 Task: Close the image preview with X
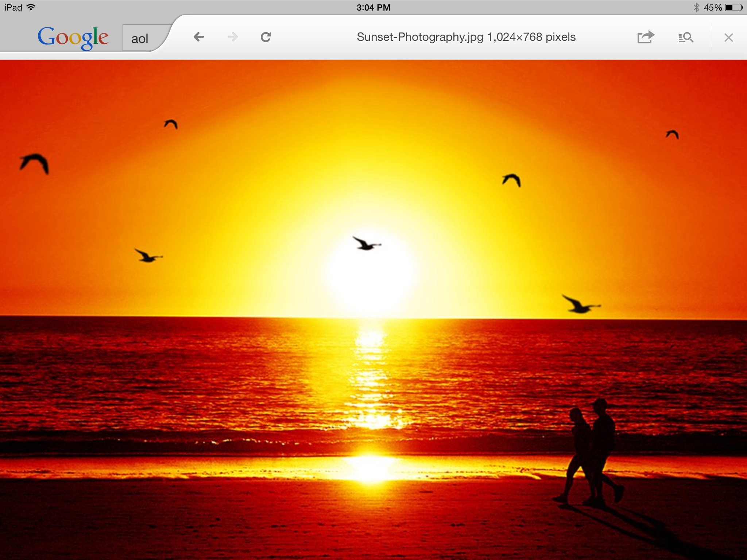tap(728, 38)
